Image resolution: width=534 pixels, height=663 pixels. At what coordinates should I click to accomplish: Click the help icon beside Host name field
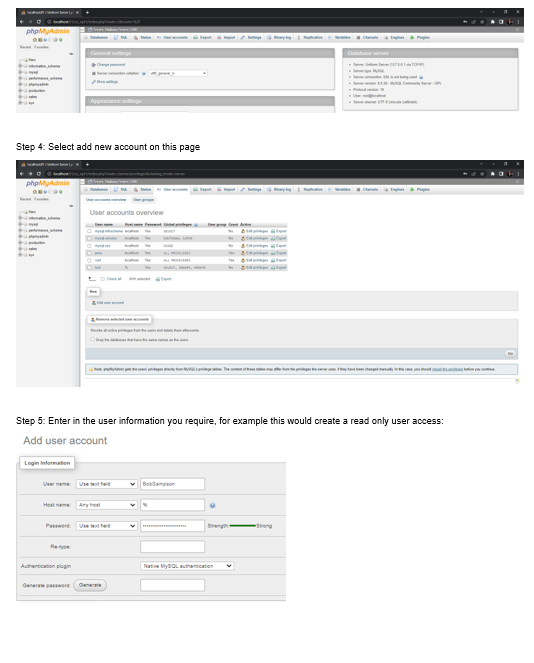point(213,505)
